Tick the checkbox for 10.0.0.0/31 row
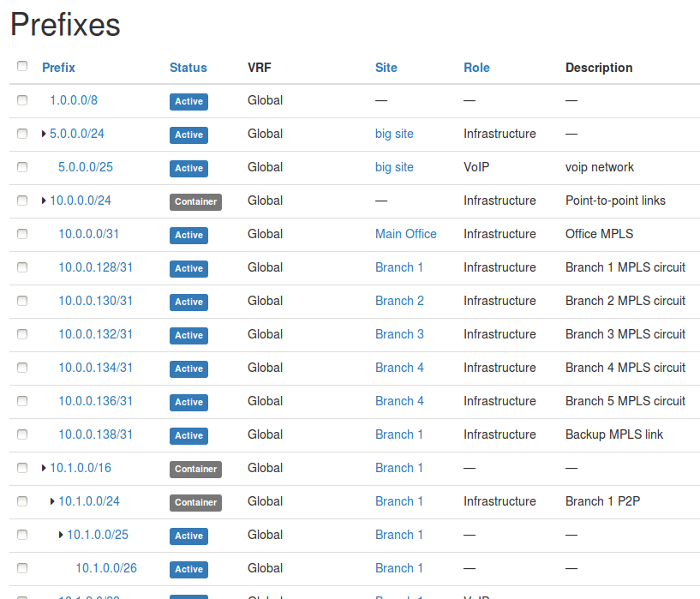The height and width of the screenshot is (599, 700). coord(22,234)
